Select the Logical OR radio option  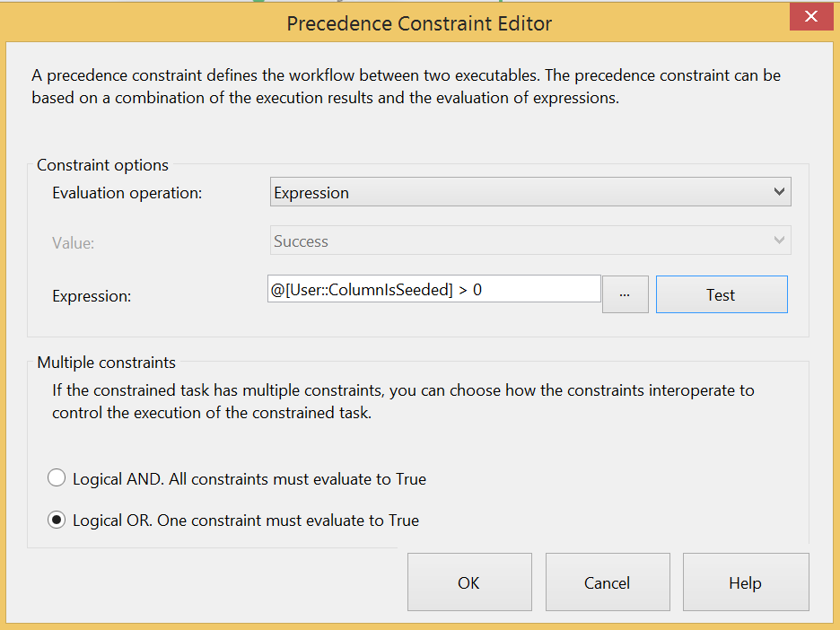(57, 520)
